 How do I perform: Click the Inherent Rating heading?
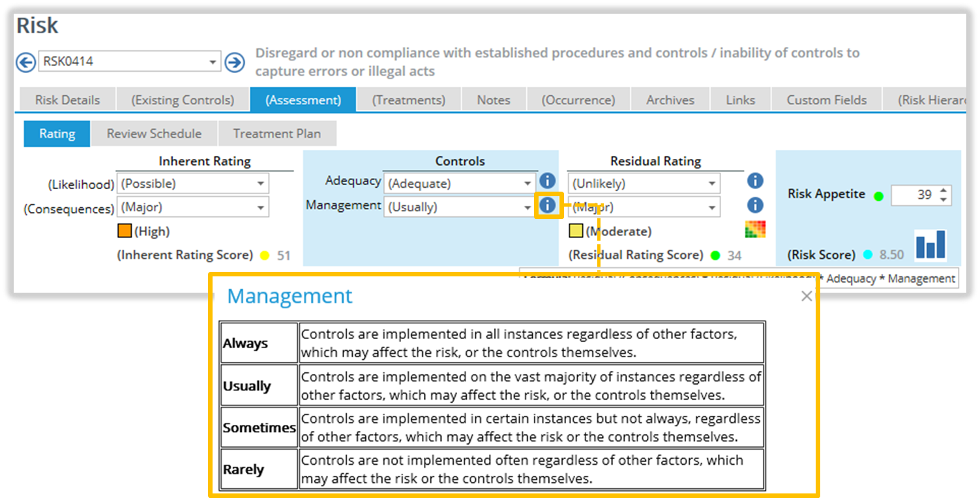tap(205, 161)
